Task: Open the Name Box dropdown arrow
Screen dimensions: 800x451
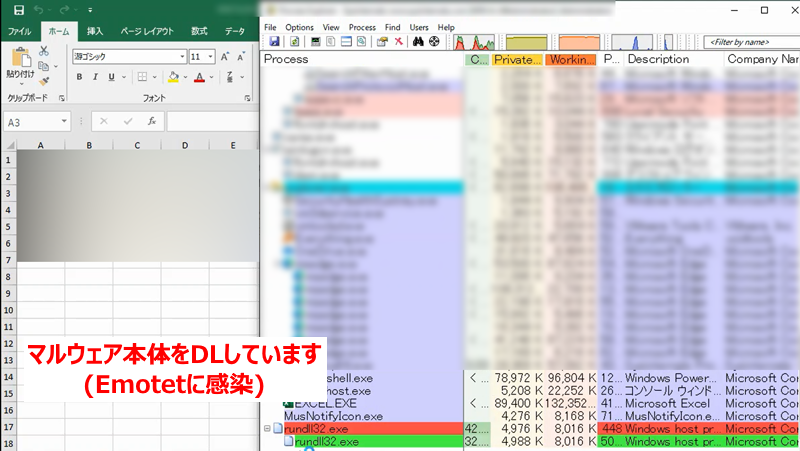Action: click(x=64, y=121)
